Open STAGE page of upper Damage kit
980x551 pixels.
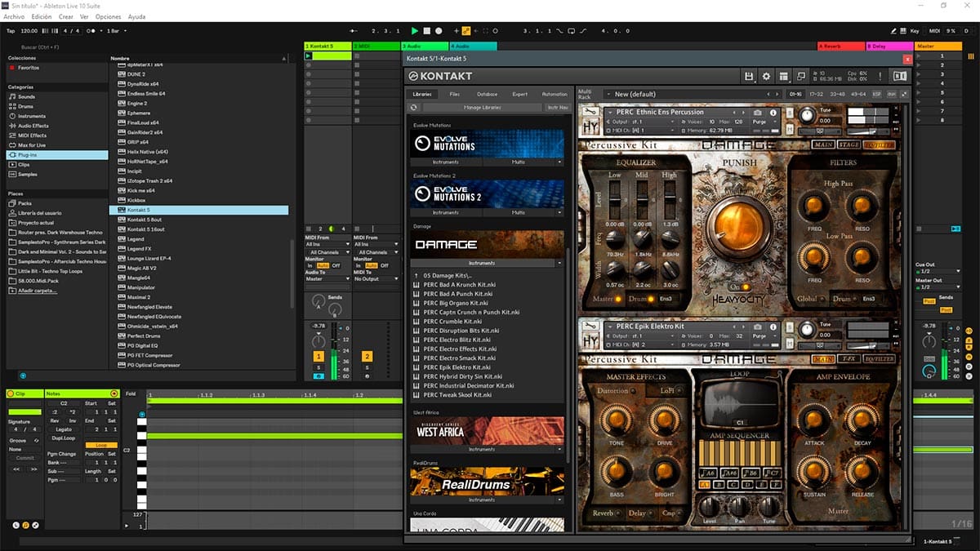pos(849,144)
